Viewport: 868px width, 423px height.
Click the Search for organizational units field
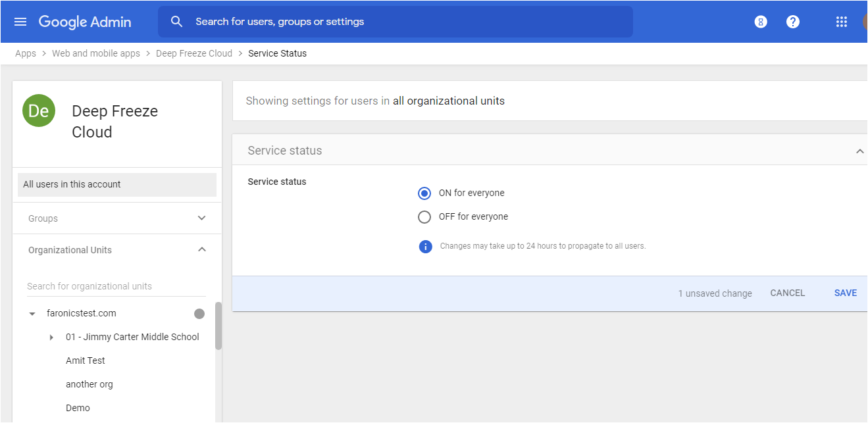(x=116, y=287)
